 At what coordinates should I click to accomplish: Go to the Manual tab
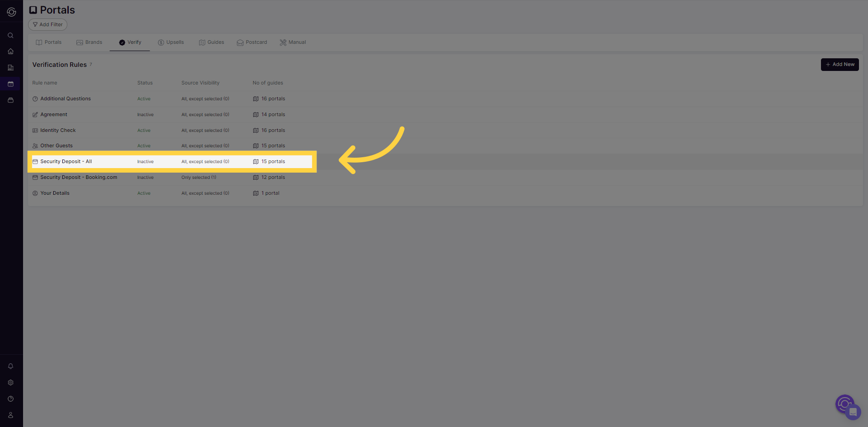292,42
